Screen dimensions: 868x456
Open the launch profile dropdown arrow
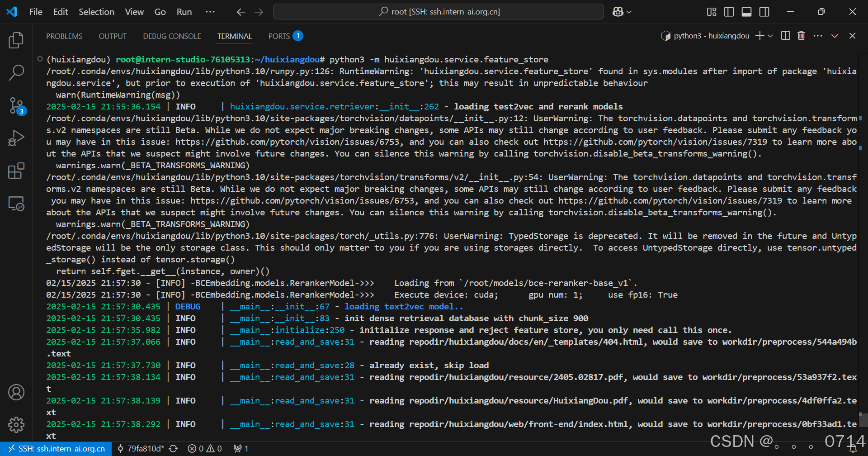(770, 36)
